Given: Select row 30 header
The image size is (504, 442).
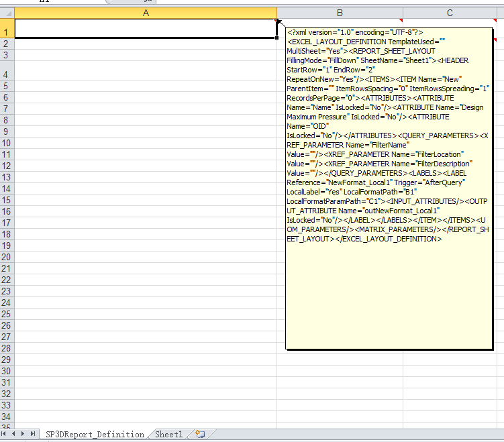Looking at the screenshot, I should 7,371.
